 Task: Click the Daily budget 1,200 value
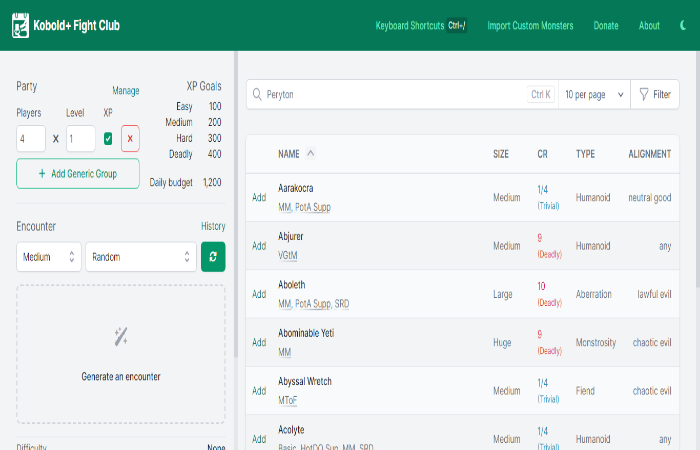212,182
